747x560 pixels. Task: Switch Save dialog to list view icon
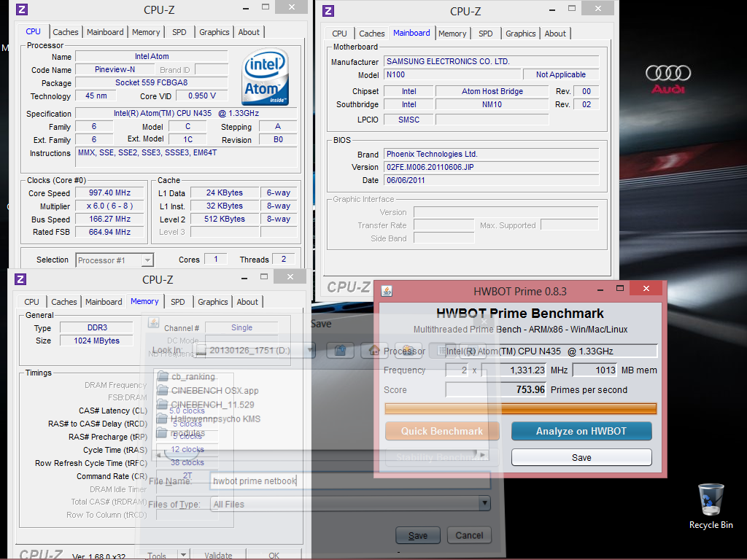click(442, 351)
